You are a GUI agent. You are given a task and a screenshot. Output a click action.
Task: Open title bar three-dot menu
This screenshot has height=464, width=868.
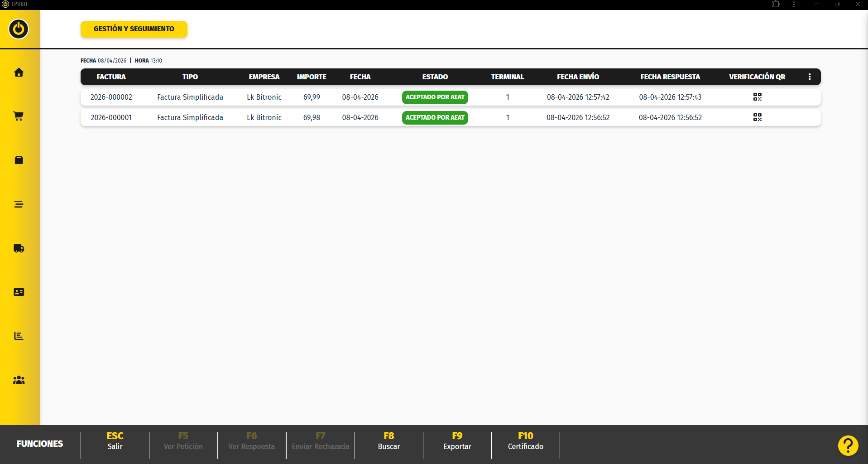[794, 5]
